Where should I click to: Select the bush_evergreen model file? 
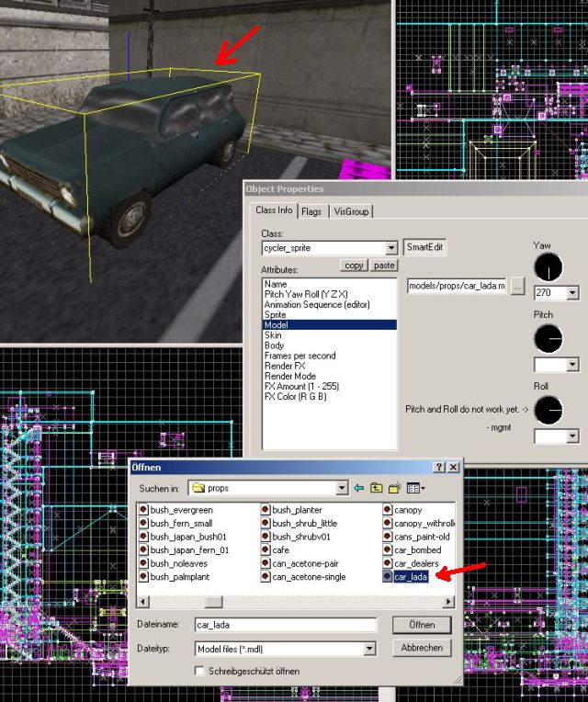click(181, 510)
